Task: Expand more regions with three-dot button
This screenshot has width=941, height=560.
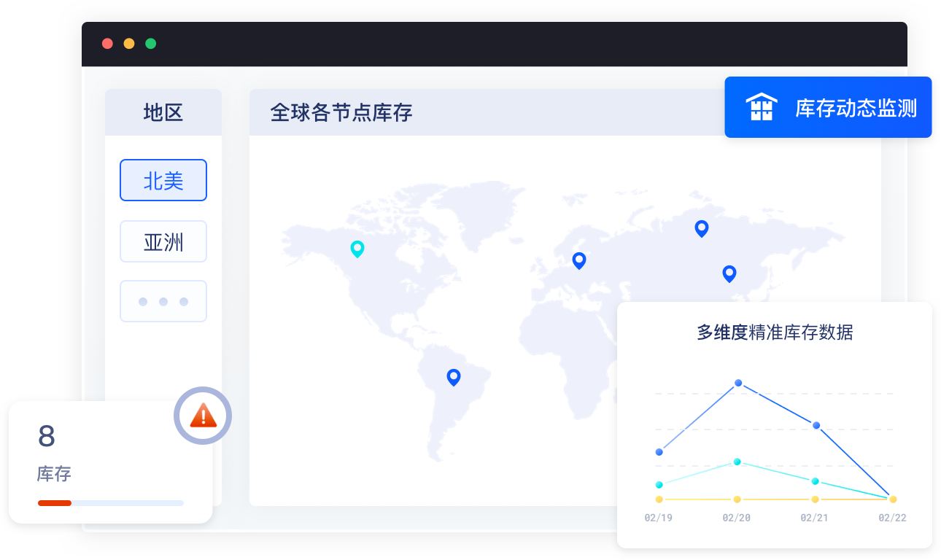Action: 163,301
